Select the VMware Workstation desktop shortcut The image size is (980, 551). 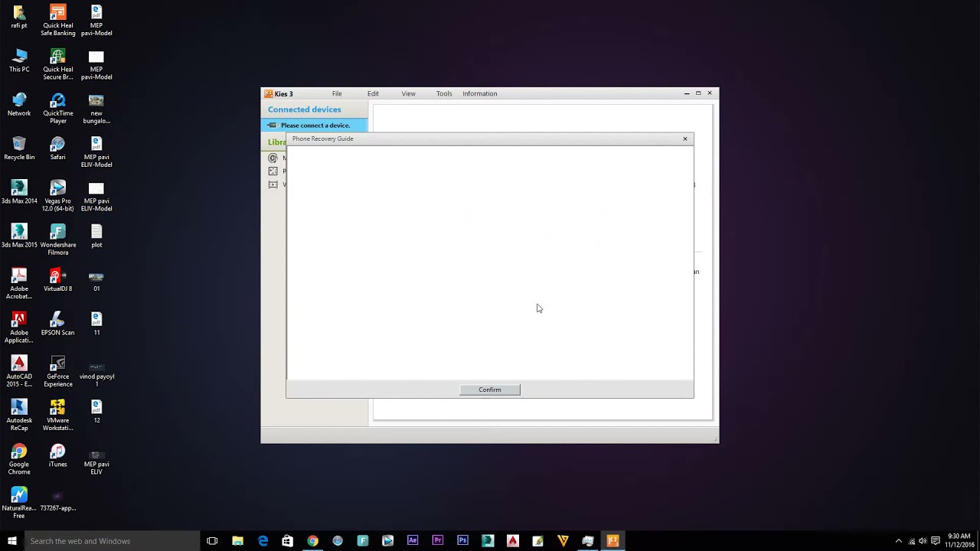pos(57,416)
